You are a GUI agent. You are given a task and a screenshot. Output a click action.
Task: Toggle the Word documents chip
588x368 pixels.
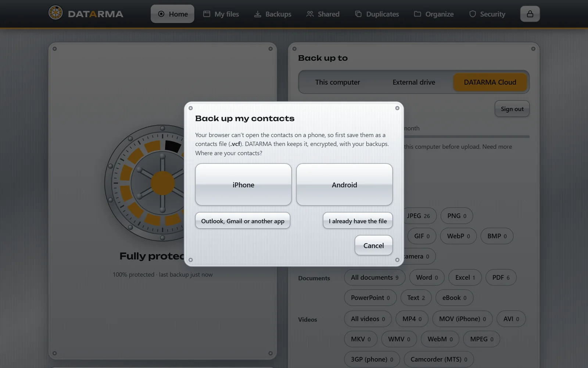click(427, 277)
